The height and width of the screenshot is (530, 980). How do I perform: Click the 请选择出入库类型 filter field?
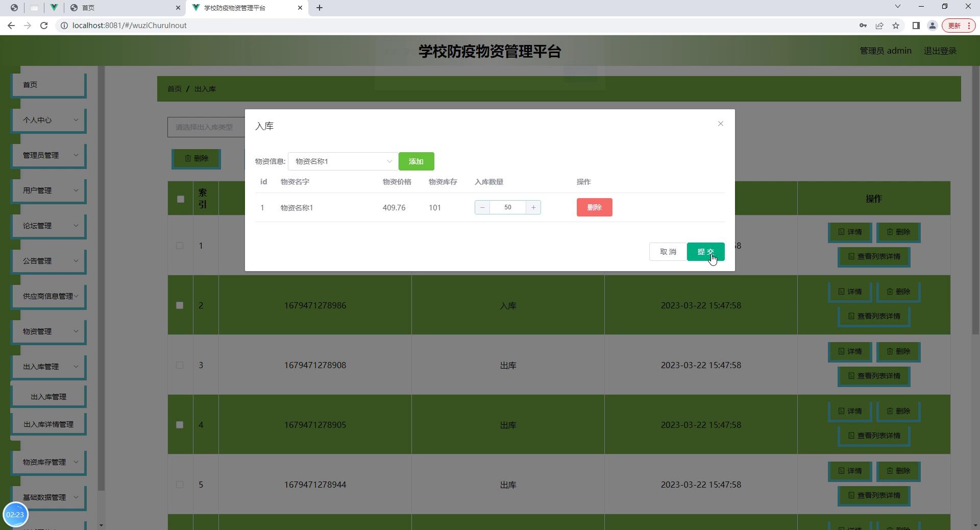click(x=206, y=127)
